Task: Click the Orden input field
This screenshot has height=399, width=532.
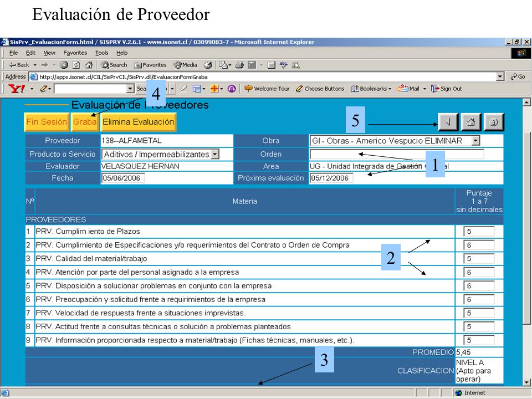Action: pos(397,155)
